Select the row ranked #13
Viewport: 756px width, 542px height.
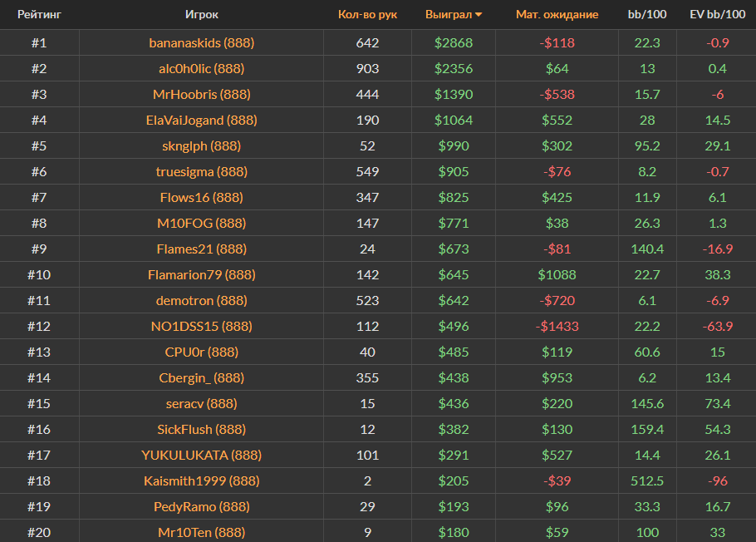pyautogui.click(x=39, y=352)
